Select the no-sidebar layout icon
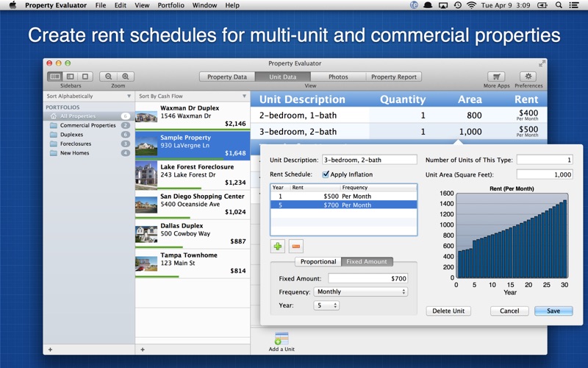The height and width of the screenshot is (368, 588). coord(85,77)
